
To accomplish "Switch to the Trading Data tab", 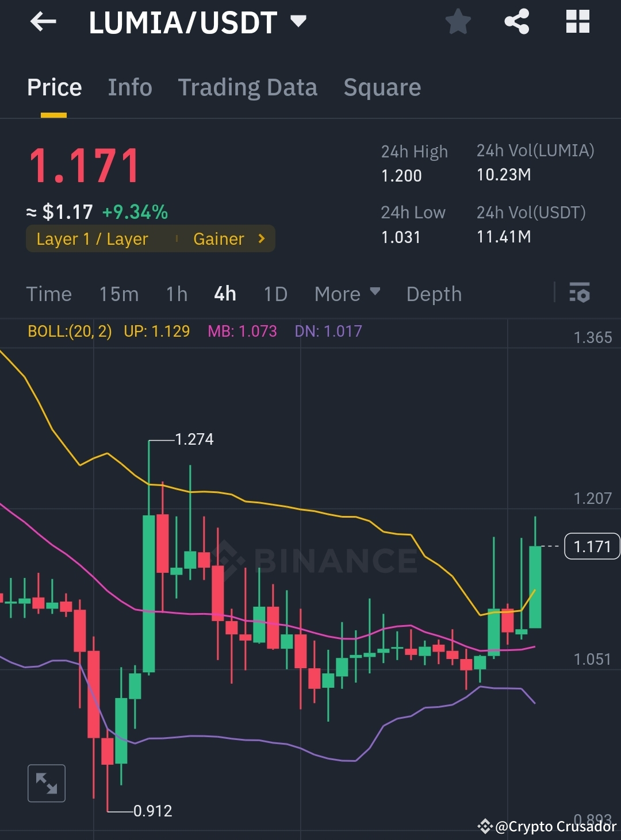I will (x=248, y=87).
